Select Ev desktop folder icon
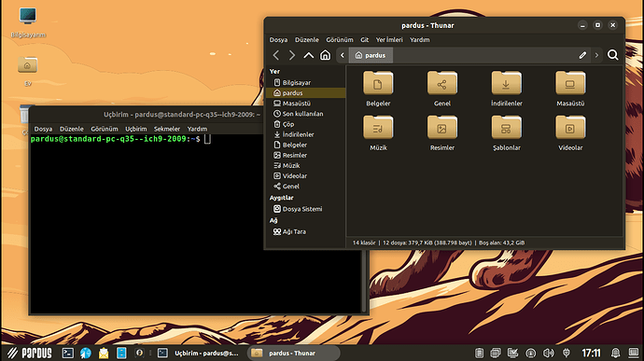This screenshot has height=361, width=644. click(28, 71)
